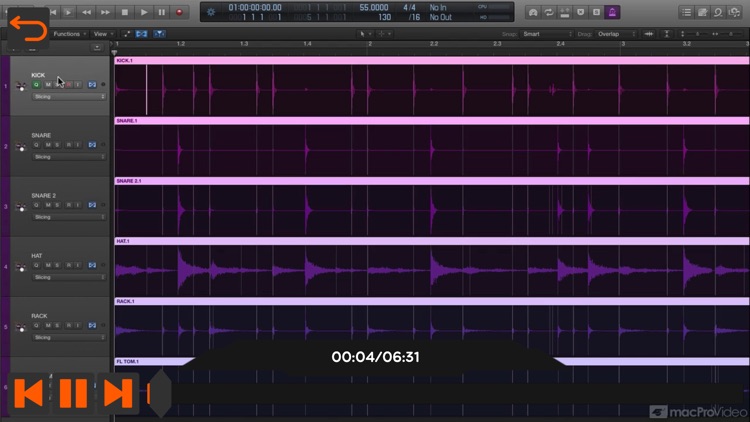This screenshot has width=750, height=422.
Task: Click the tuner/low latency gauge icon
Action: pos(533,12)
